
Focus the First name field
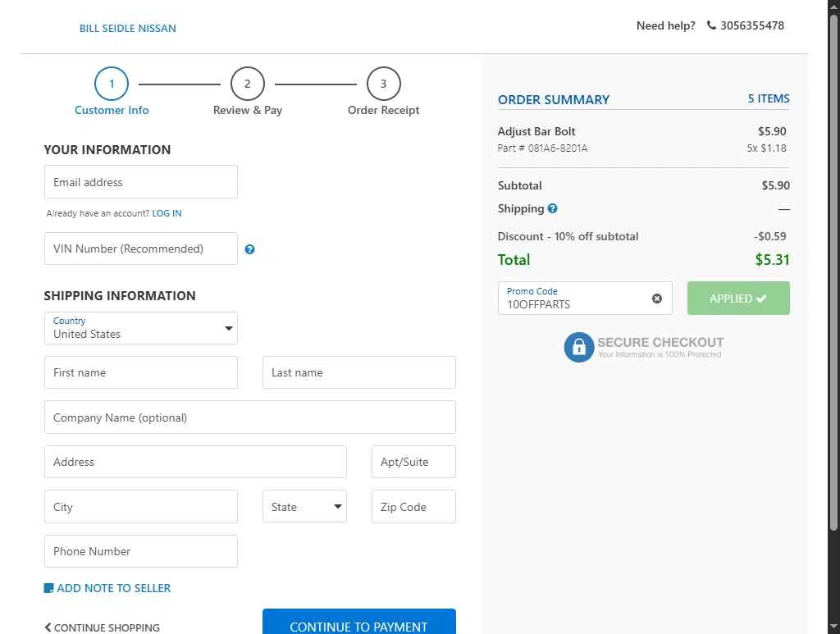(x=141, y=372)
